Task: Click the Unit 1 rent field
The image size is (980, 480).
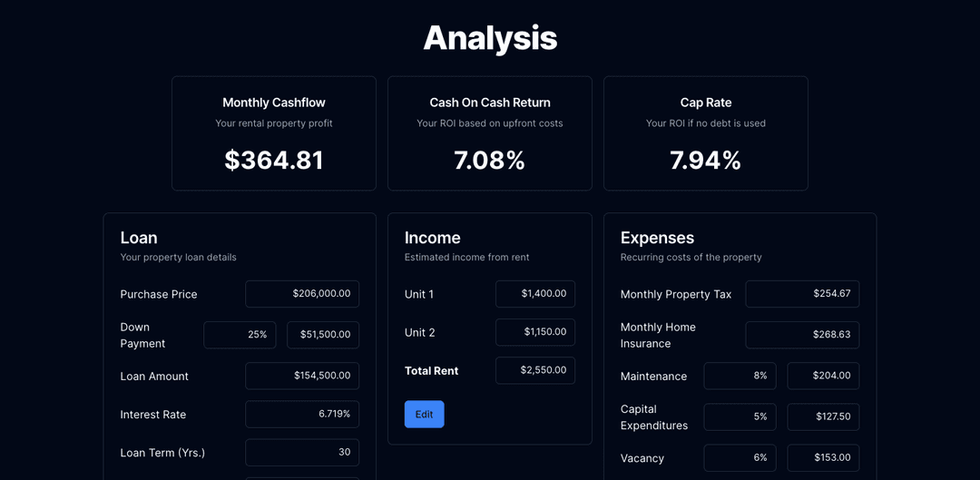Action: (535, 294)
